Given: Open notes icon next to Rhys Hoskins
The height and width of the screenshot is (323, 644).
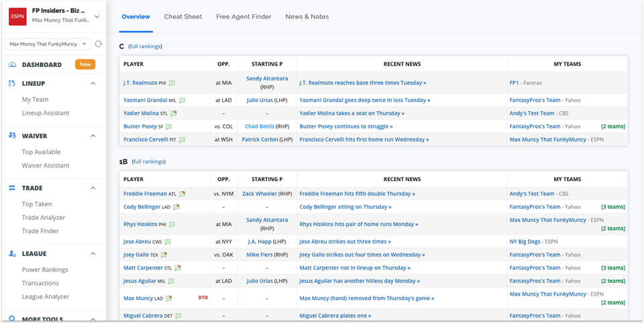Looking at the screenshot, I should point(172,224).
